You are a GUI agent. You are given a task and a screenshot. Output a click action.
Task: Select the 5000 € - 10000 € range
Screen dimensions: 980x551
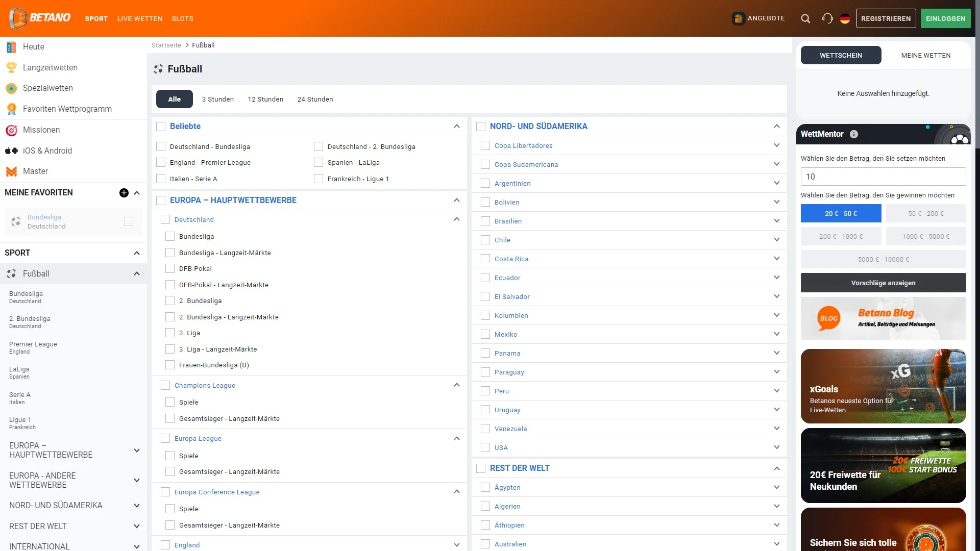point(884,259)
